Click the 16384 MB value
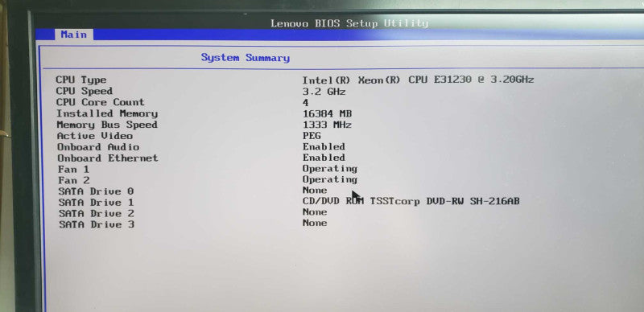 tap(327, 113)
